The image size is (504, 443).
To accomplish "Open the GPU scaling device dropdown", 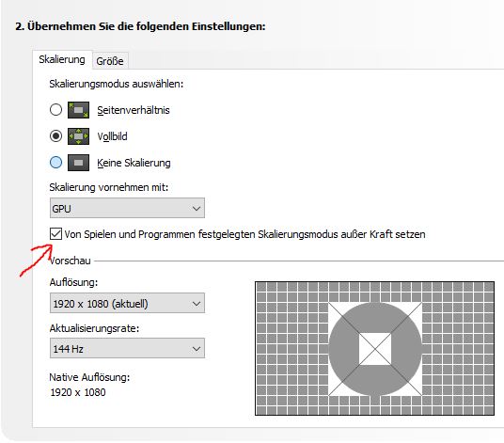I will (x=127, y=208).
